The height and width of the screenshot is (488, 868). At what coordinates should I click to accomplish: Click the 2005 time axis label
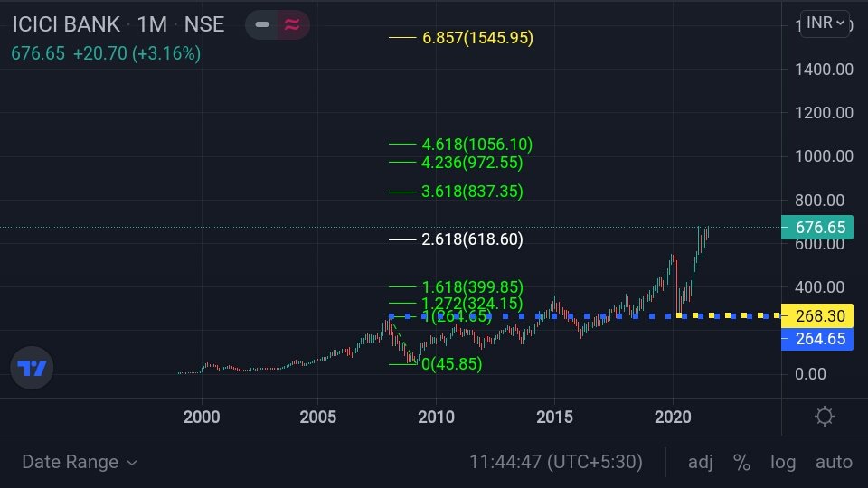pos(317,417)
